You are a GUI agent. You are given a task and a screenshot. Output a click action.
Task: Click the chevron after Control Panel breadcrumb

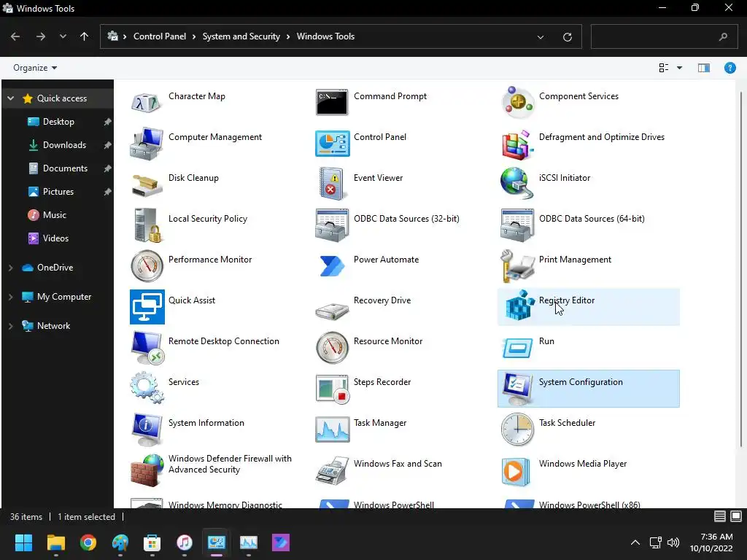tap(194, 36)
